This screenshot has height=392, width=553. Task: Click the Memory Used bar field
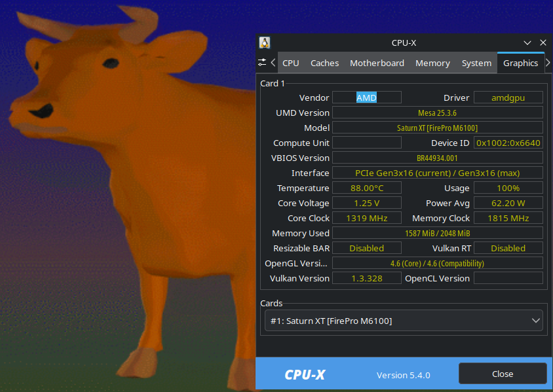[437, 233]
